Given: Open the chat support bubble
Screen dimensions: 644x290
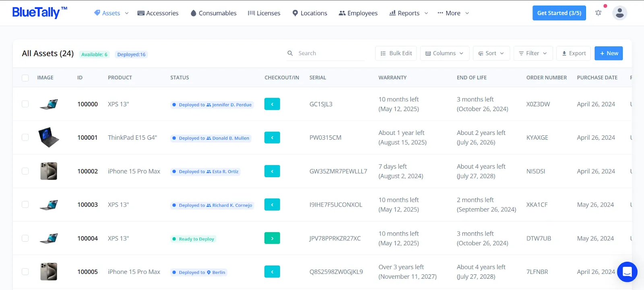Looking at the screenshot, I should pos(627,272).
